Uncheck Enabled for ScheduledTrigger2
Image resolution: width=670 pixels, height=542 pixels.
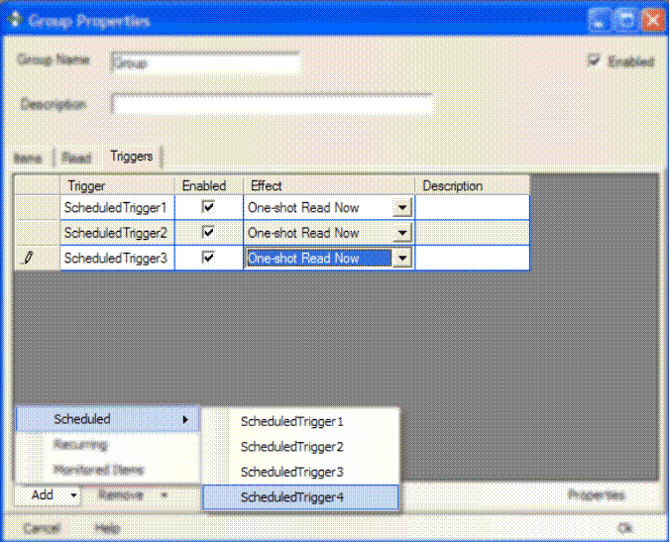(209, 232)
